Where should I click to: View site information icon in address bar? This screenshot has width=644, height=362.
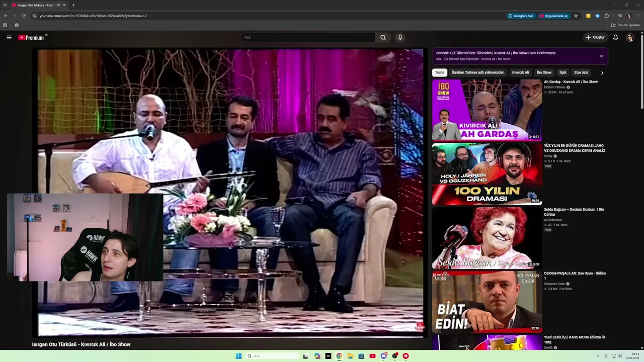(x=35, y=16)
